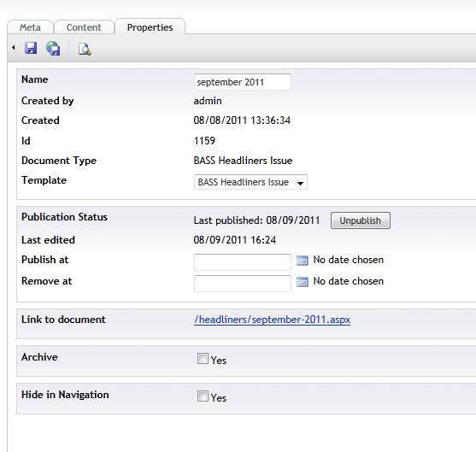Screen dimensions: 476x452
Task: Switch to the Meta tab
Action: (30, 27)
